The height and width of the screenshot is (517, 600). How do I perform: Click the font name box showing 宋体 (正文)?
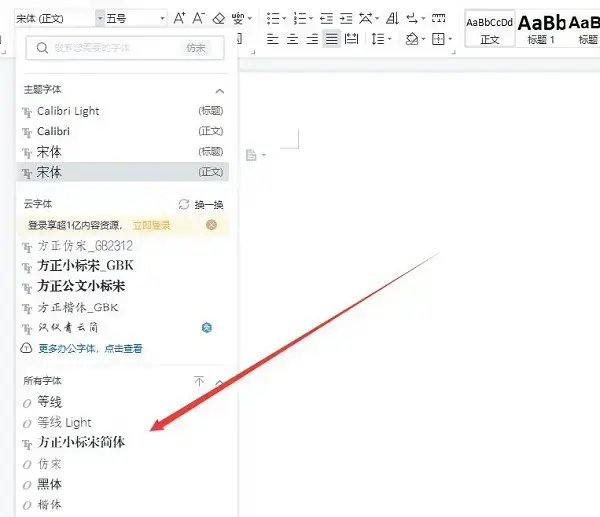tap(55, 18)
